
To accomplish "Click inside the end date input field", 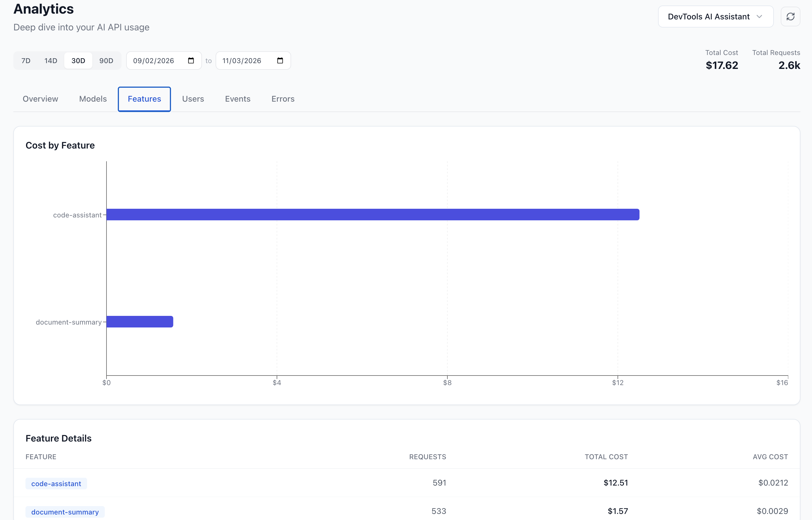I will coord(242,60).
